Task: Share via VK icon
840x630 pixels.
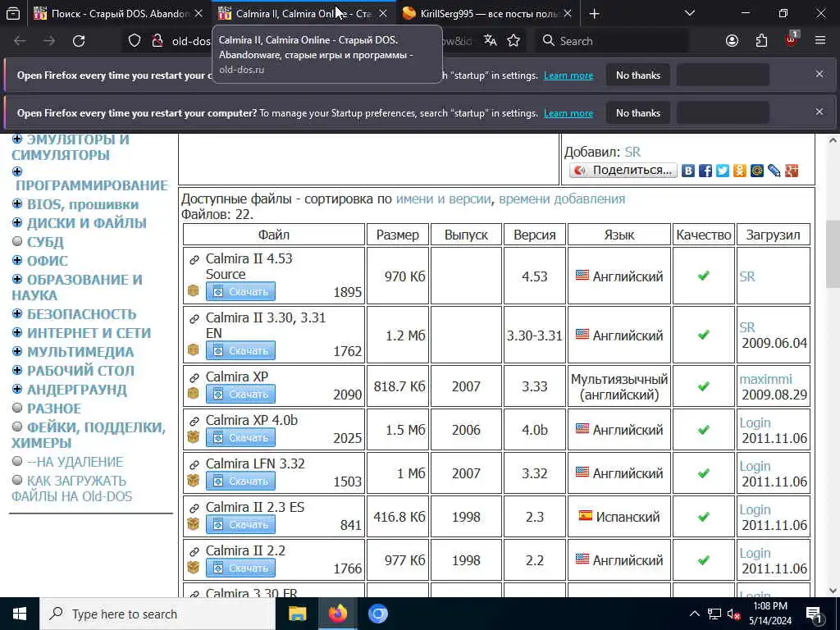Action: [x=688, y=171]
